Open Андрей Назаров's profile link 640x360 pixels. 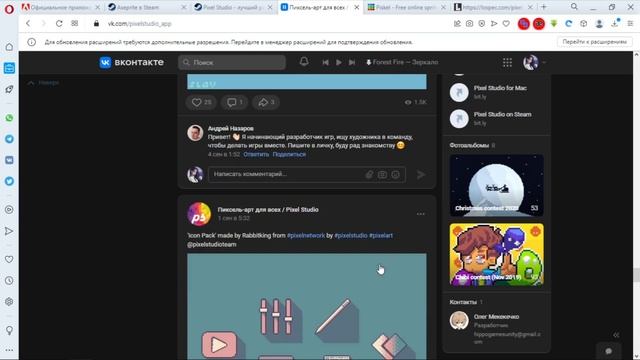click(x=231, y=128)
